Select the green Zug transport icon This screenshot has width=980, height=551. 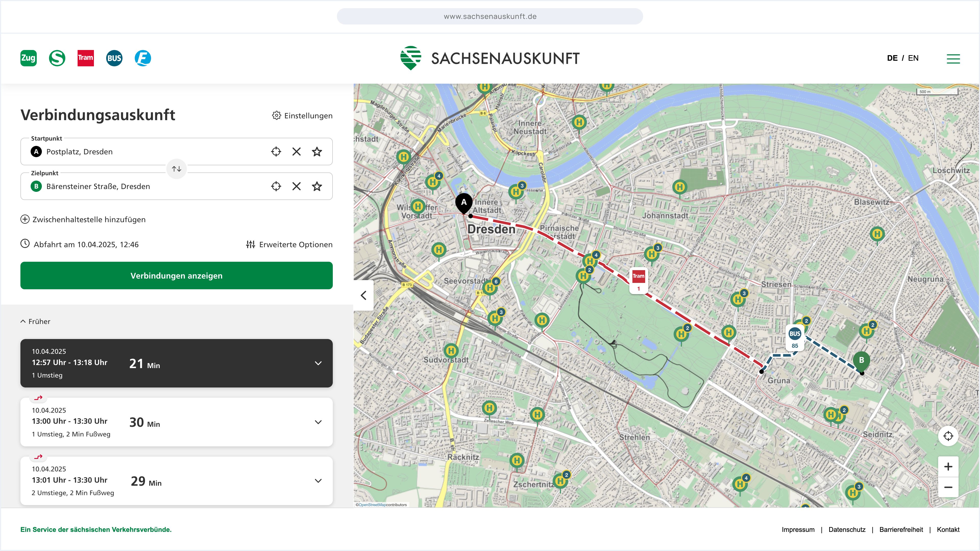pyautogui.click(x=29, y=58)
